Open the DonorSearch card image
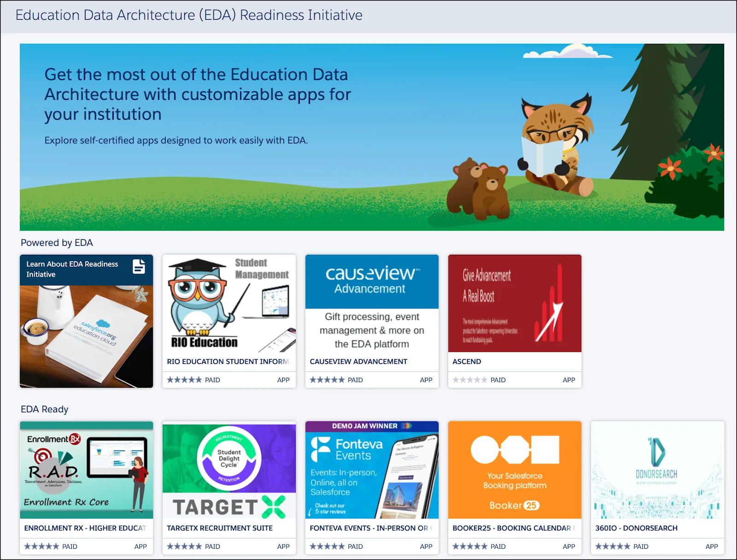Screen dimensions: 737x560 click(657, 470)
